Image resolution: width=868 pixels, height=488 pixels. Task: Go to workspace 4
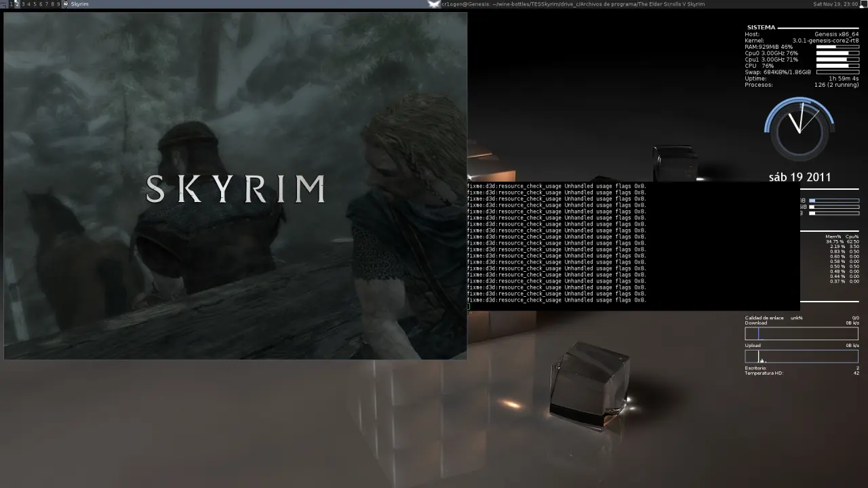29,4
